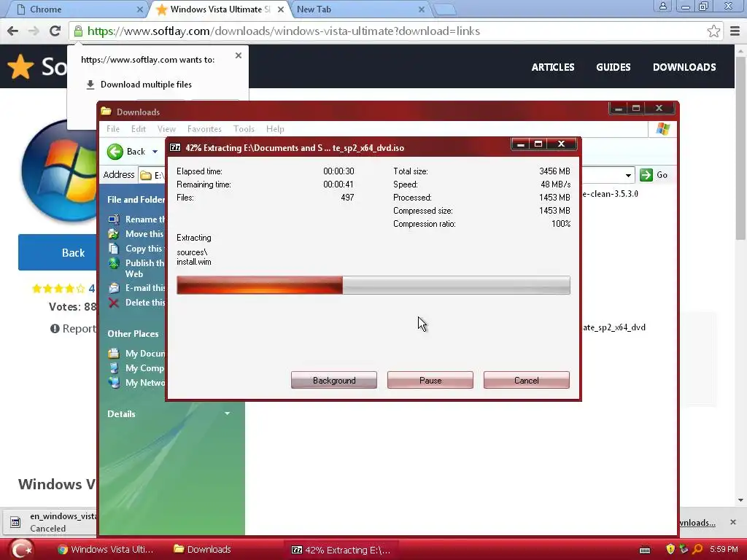Open the DOWNLOADS link on softlay
Image resolution: width=747 pixels, height=560 pixels.
pos(684,67)
